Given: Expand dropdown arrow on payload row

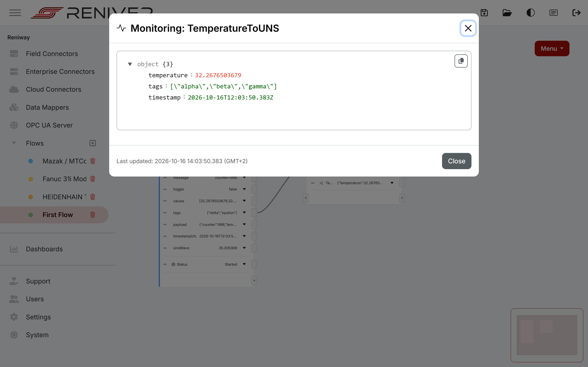Looking at the screenshot, I should click(x=244, y=224).
